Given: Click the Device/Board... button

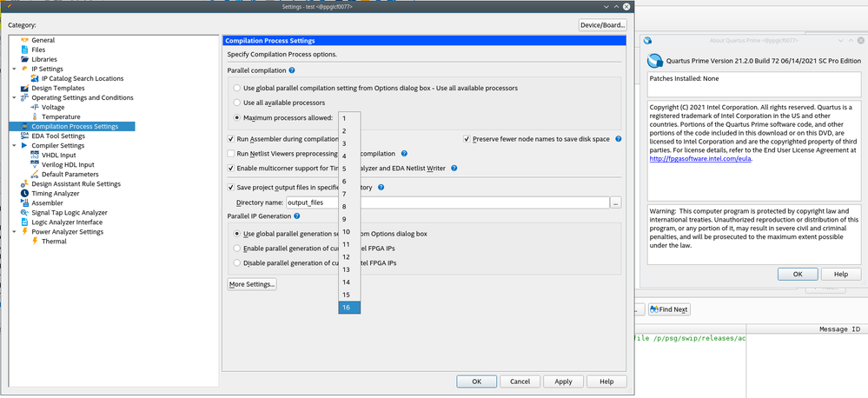Looking at the screenshot, I should pyautogui.click(x=602, y=24).
